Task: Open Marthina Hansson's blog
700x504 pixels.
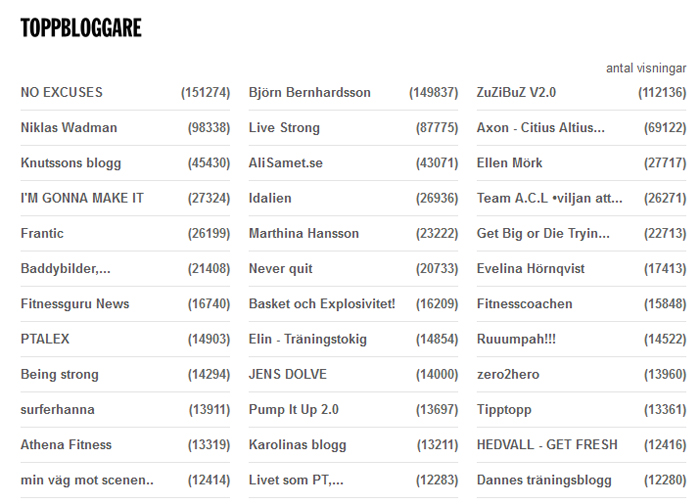Action: tap(303, 233)
